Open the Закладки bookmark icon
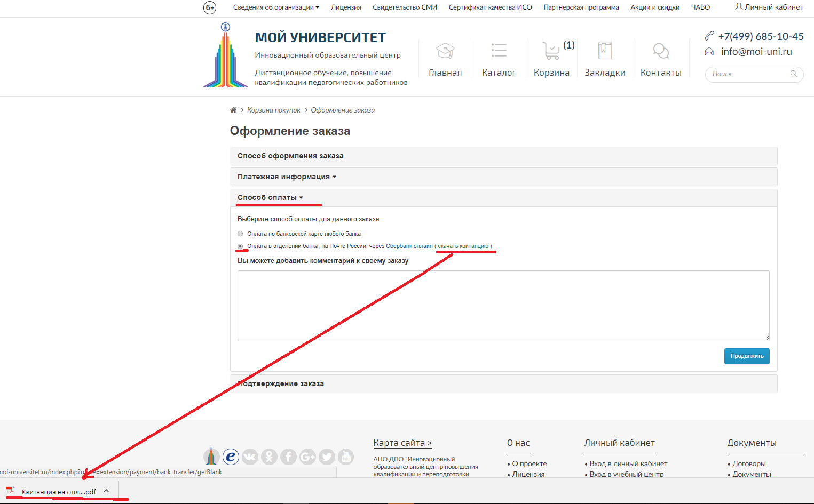Viewport: 814px width, 504px height. pyautogui.click(x=605, y=51)
